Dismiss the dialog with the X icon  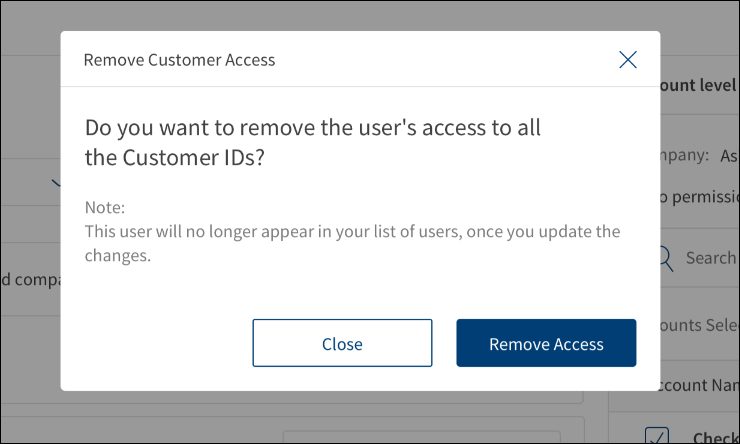coord(628,60)
